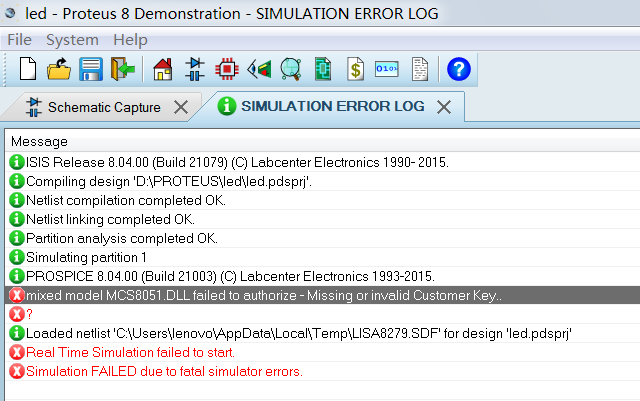
Task: Click the Open Project folder icon
Action: pos(59,69)
